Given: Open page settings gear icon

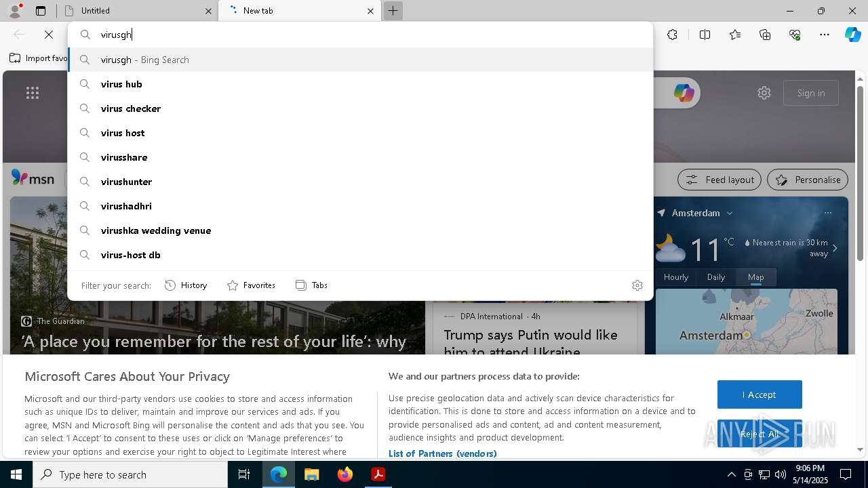Looking at the screenshot, I should coord(764,93).
